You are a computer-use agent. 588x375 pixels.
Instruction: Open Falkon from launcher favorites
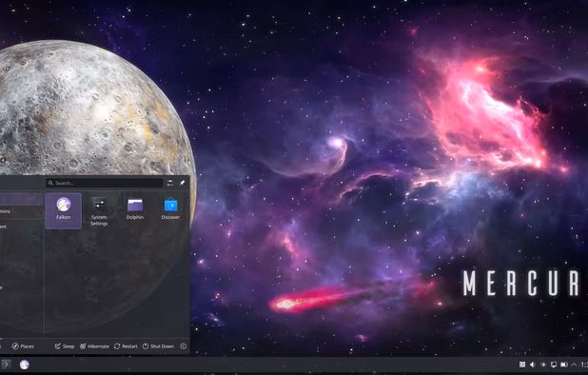64,210
